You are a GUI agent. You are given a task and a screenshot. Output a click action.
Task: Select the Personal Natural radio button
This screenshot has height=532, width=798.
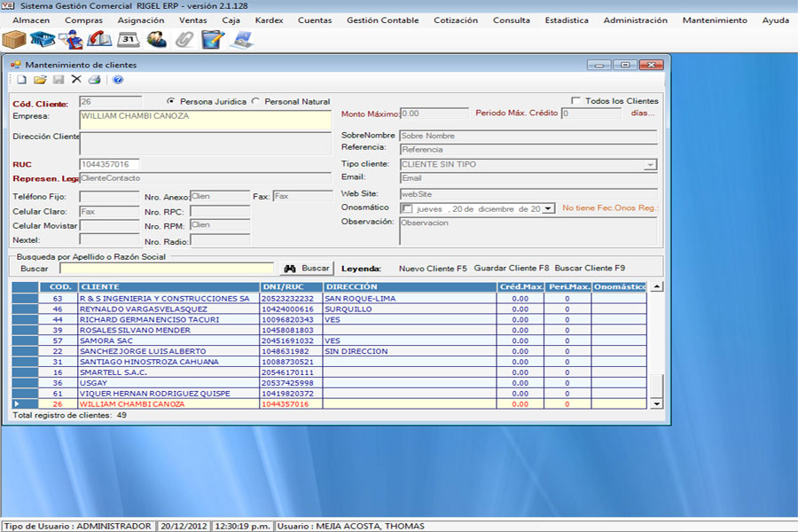pos(256,101)
